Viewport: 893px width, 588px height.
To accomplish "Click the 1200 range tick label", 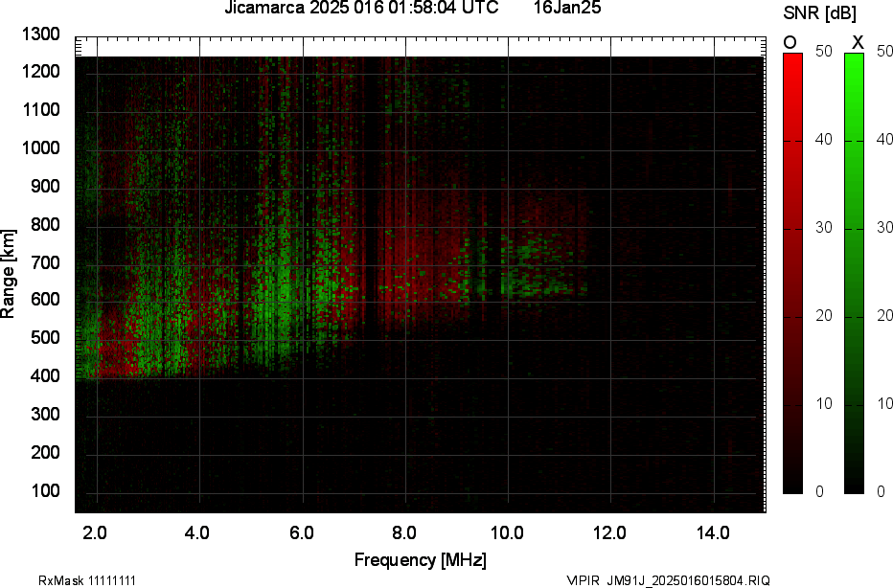I will (x=41, y=71).
